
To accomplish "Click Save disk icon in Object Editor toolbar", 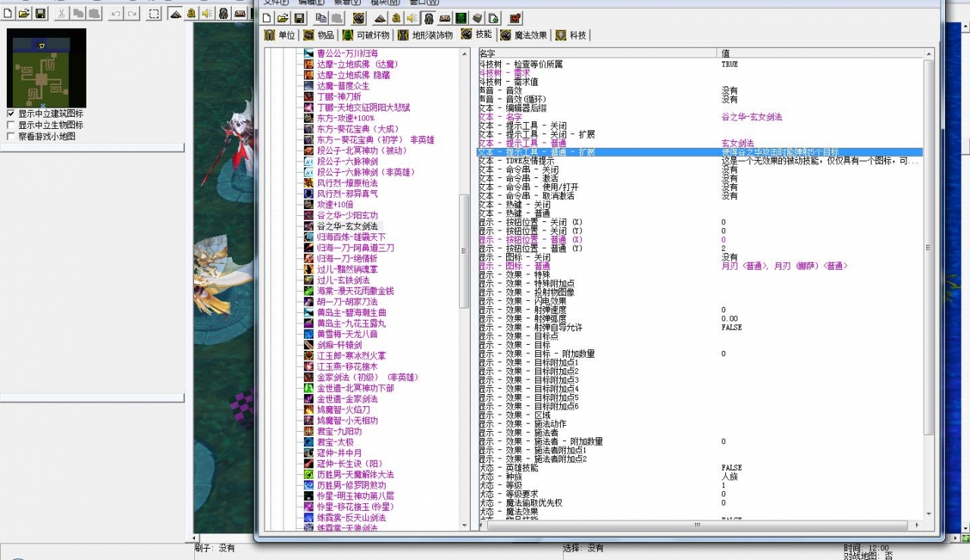I will pyautogui.click(x=299, y=17).
